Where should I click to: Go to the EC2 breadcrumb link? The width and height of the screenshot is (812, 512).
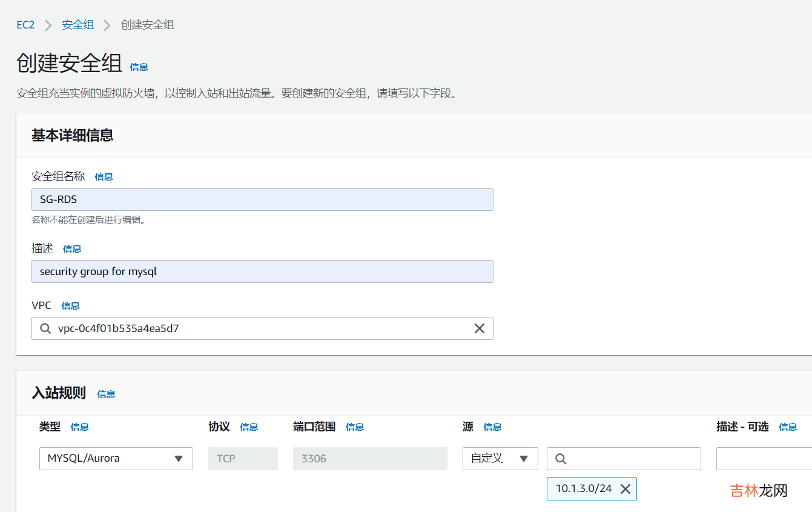coord(25,25)
